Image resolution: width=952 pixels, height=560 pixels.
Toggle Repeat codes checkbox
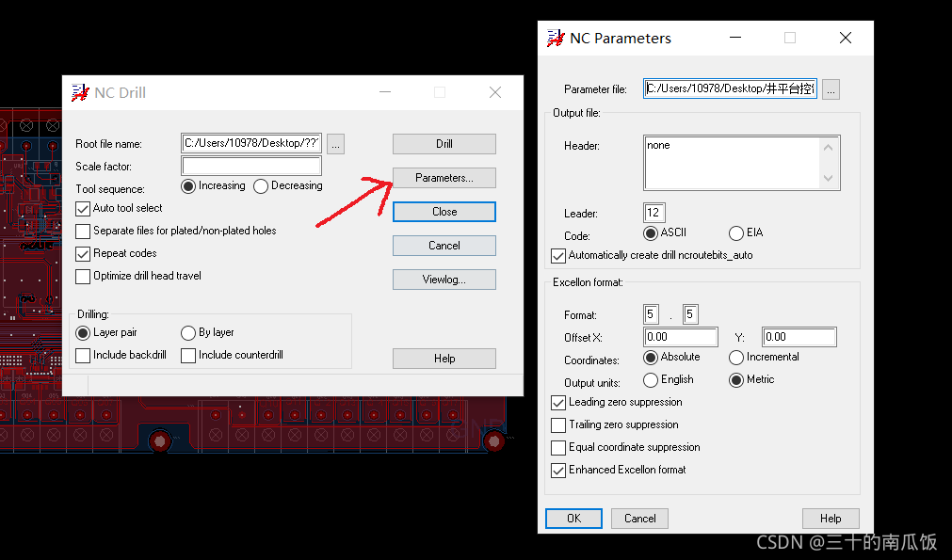tap(83, 253)
